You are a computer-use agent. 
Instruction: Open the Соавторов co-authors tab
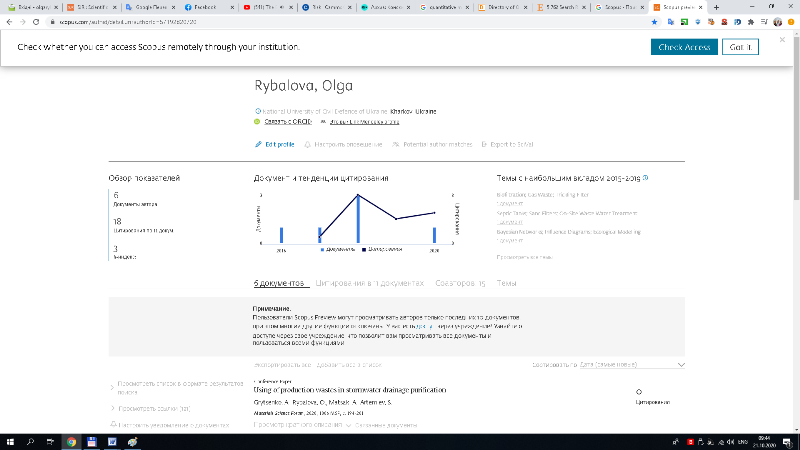460,283
